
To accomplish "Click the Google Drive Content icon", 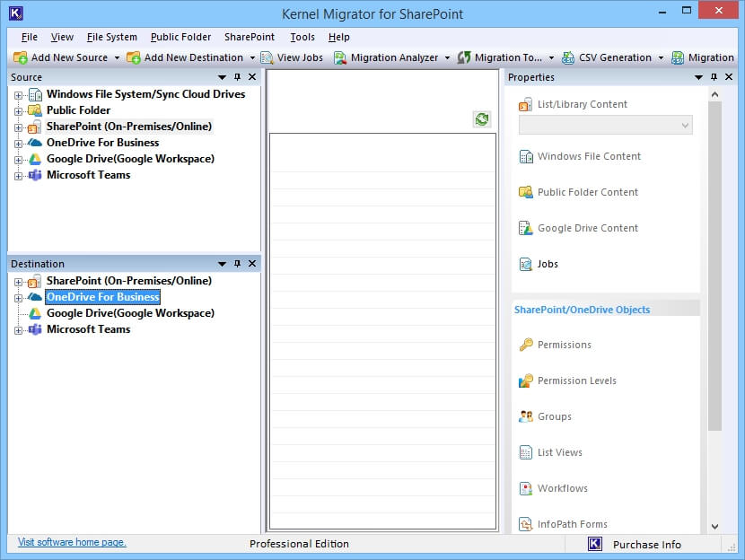I will [x=525, y=229].
